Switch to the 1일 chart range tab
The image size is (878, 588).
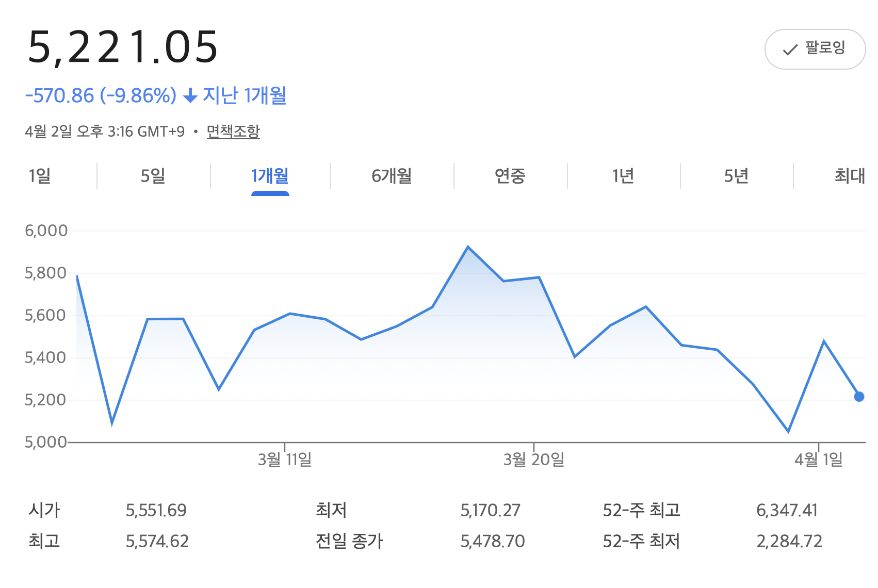point(40,176)
